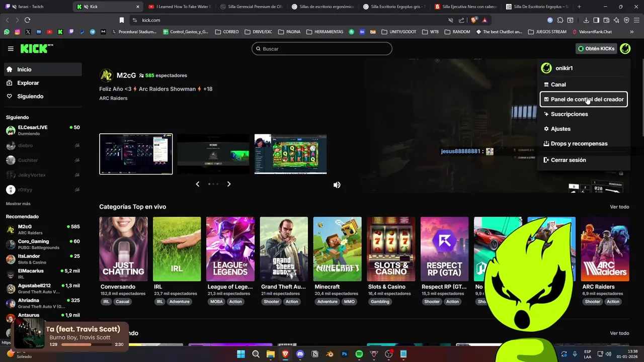Open the JUEGOS STREAM bookmarks folder
644x362 pixels.
pyautogui.click(x=547, y=32)
